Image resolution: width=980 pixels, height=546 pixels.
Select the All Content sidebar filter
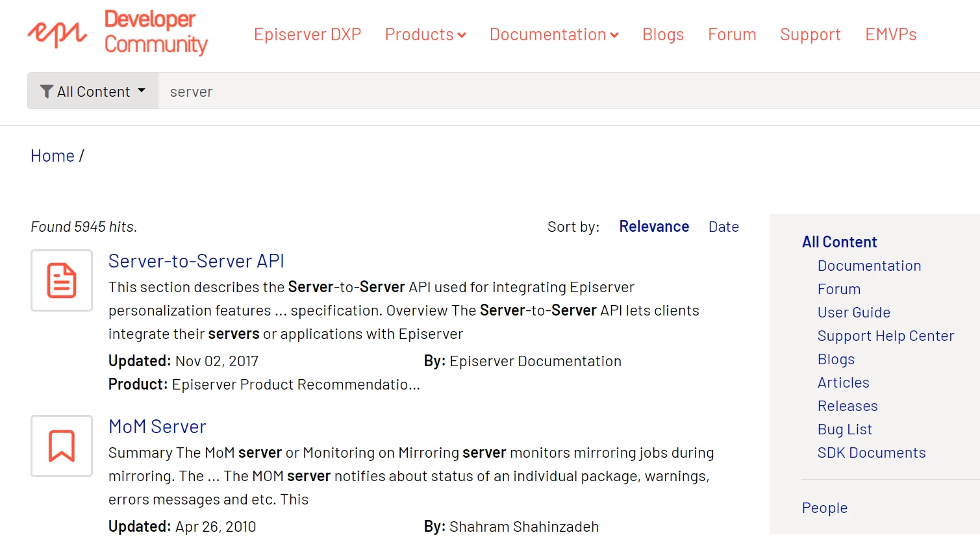(839, 242)
